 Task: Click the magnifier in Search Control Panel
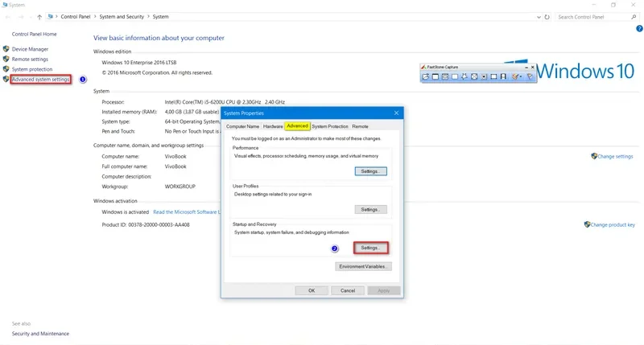pyautogui.click(x=634, y=17)
